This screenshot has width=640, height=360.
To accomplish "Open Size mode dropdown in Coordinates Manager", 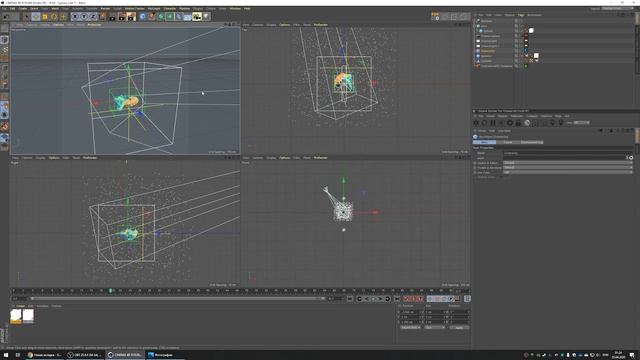I will click(435, 327).
